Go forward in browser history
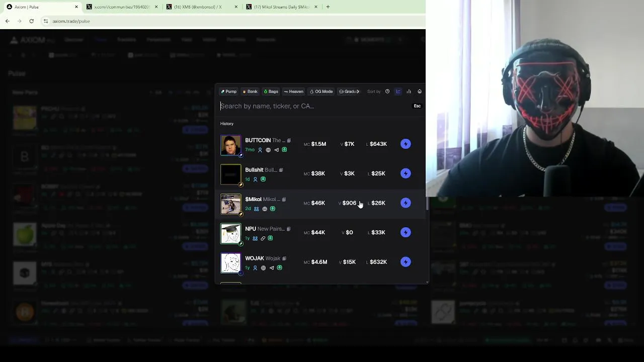 tap(20, 21)
